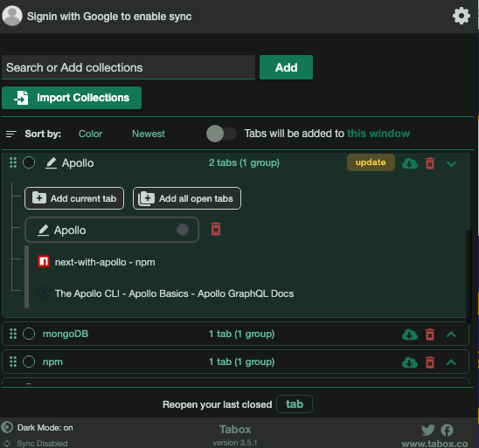Click "2 tabs (1 group)" label
Screen dimensions: 479x448
[x=244, y=163]
